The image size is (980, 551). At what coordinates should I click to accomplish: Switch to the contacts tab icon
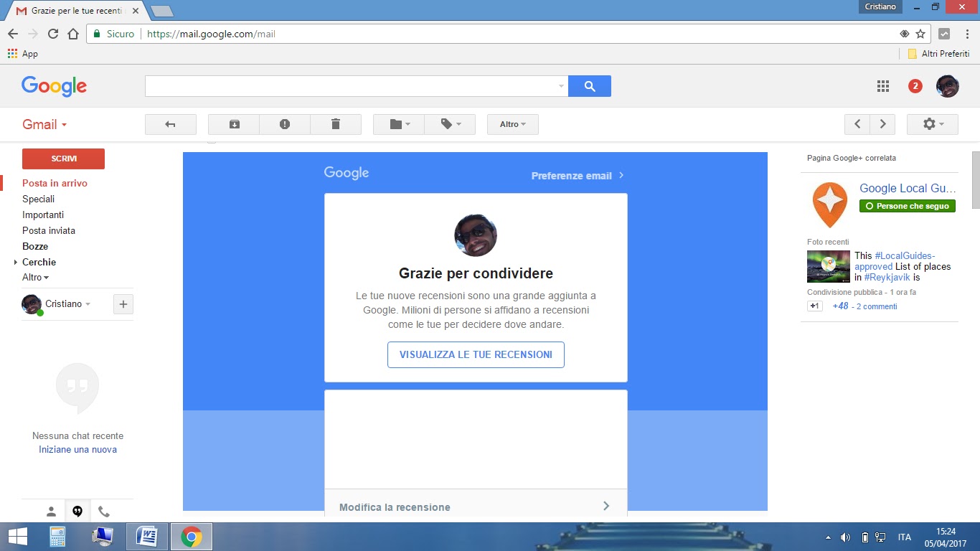[51, 512]
